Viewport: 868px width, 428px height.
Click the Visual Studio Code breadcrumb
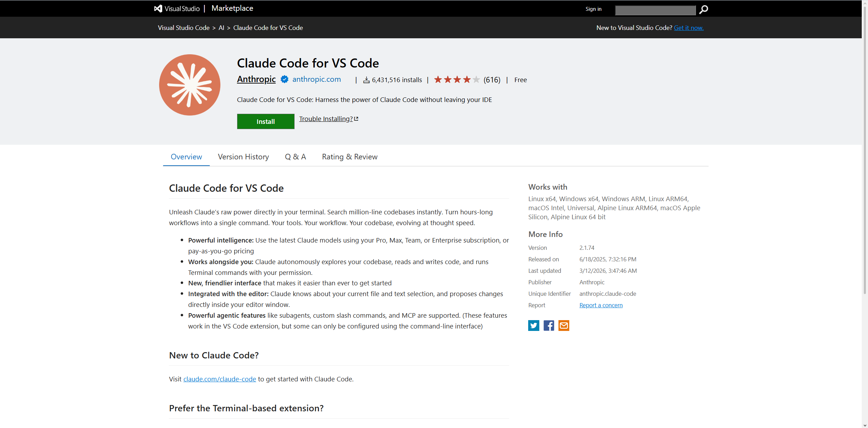(x=184, y=27)
